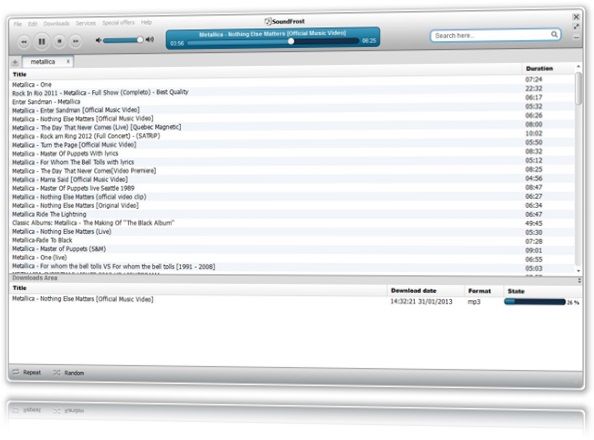
Task: Sort results by Duration column header
Action: [x=539, y=68]
